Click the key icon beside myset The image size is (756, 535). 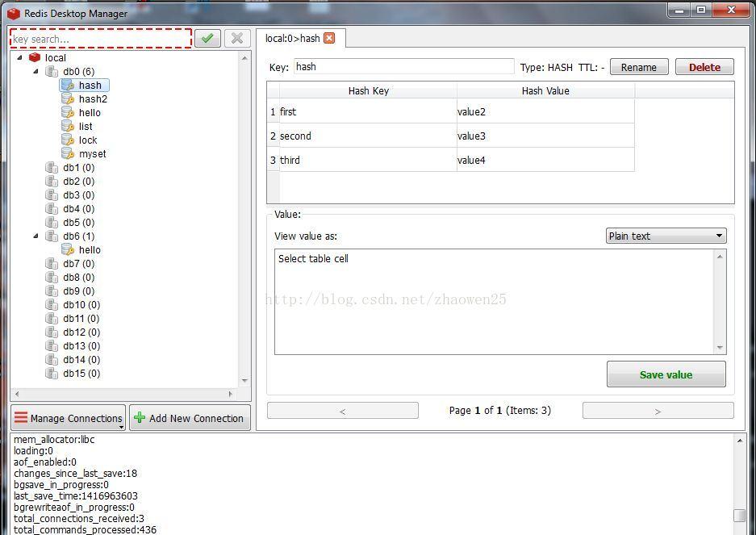(x=68, y=154)
